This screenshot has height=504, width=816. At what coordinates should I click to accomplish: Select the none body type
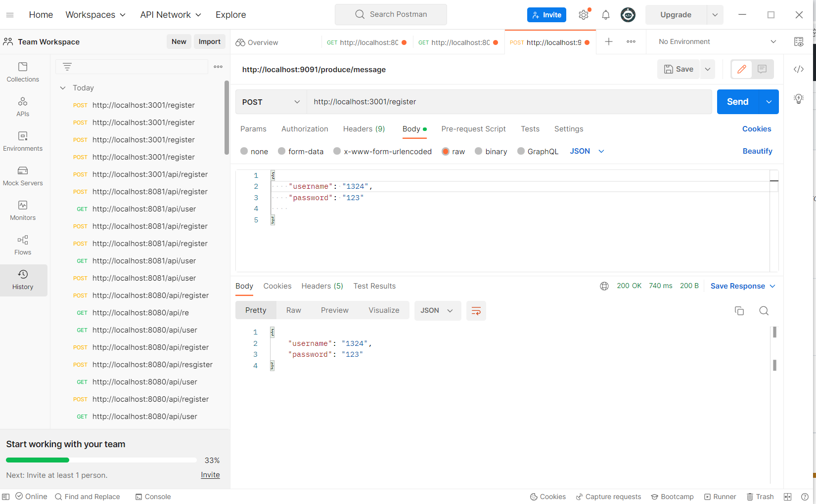(254, 151)
